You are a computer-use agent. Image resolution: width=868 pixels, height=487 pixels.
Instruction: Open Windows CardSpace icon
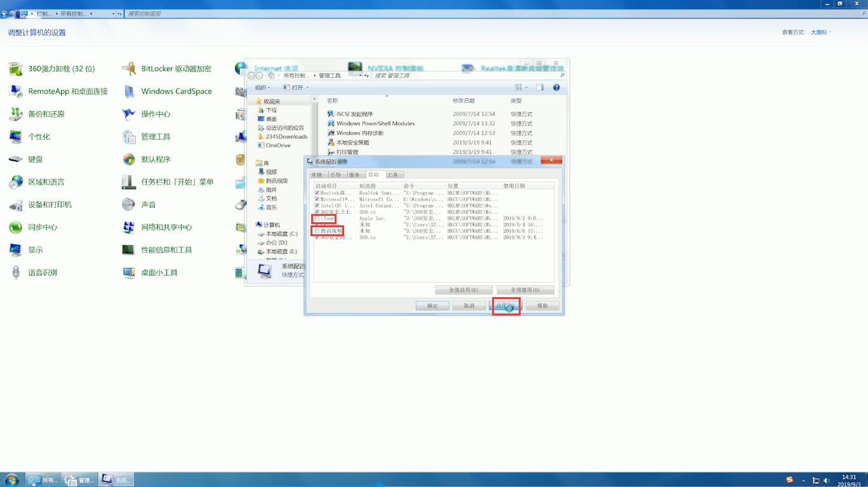click(x=129, y=91)
